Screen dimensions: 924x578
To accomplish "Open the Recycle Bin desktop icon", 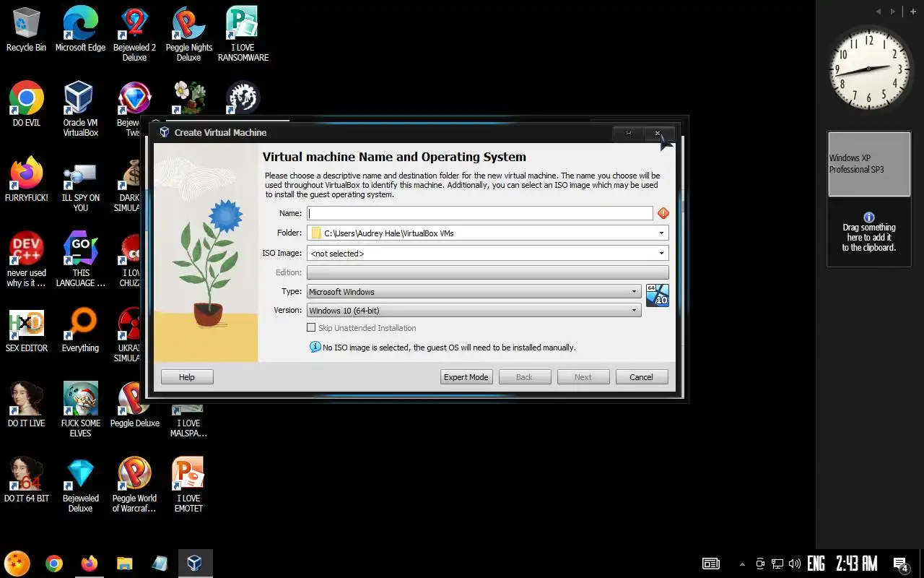I will coord(26,29).
